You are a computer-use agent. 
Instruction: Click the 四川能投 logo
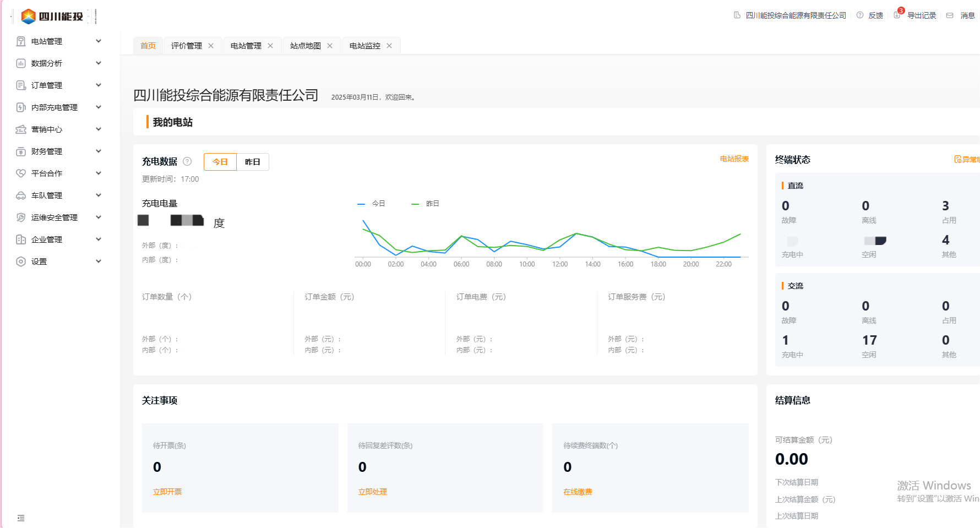(52, 17)
